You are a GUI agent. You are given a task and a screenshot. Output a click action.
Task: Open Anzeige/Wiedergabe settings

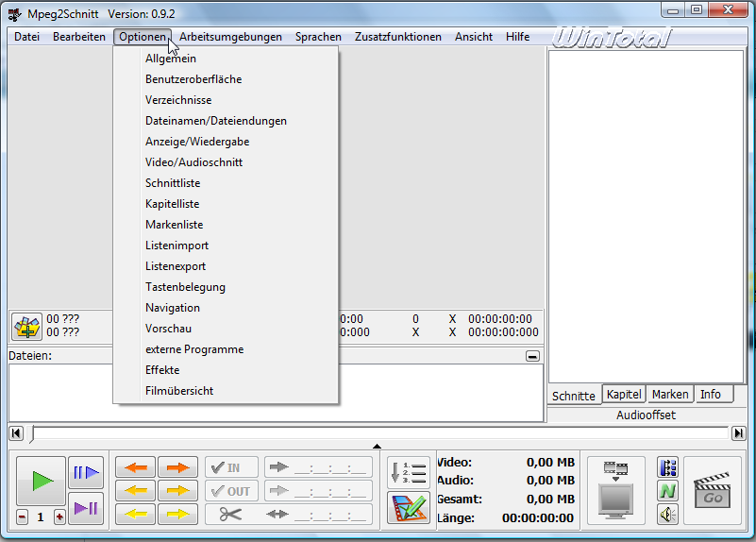pyautogui.click(x=226, y=142)
